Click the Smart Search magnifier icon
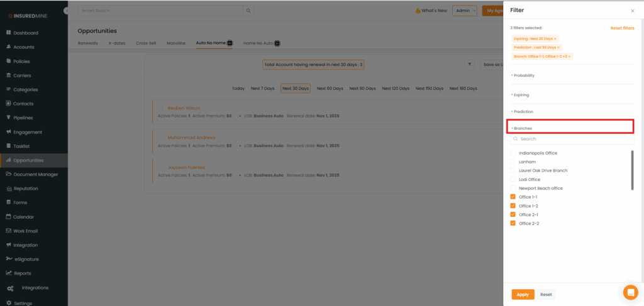Viewport: 644px width, 306px height. tap(248, 11)
